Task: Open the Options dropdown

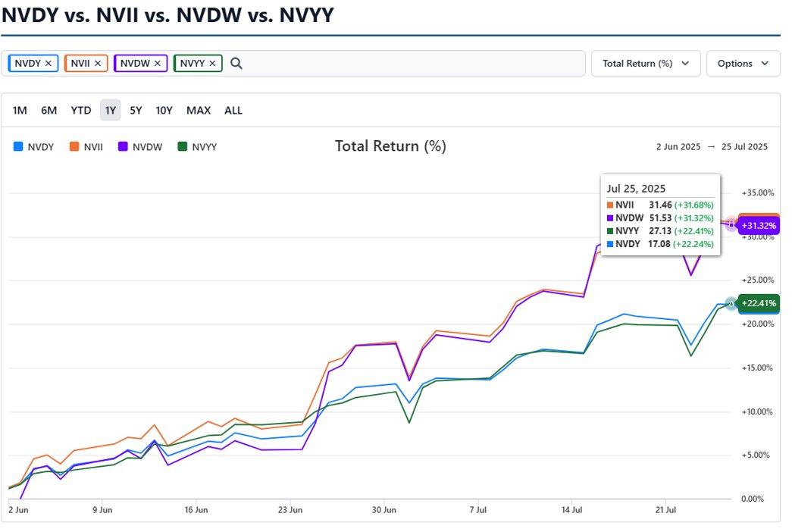Action: tap(743, 64)
